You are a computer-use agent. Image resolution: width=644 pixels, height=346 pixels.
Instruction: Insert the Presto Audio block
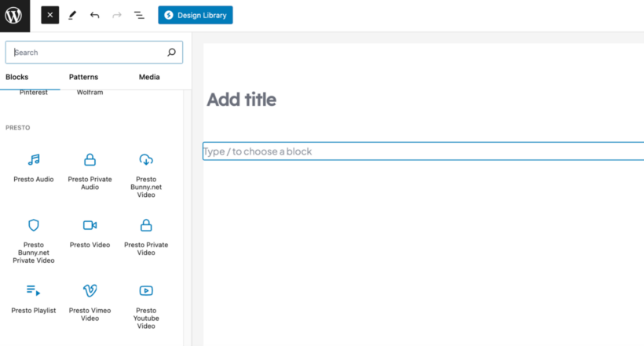coord(34,167)
